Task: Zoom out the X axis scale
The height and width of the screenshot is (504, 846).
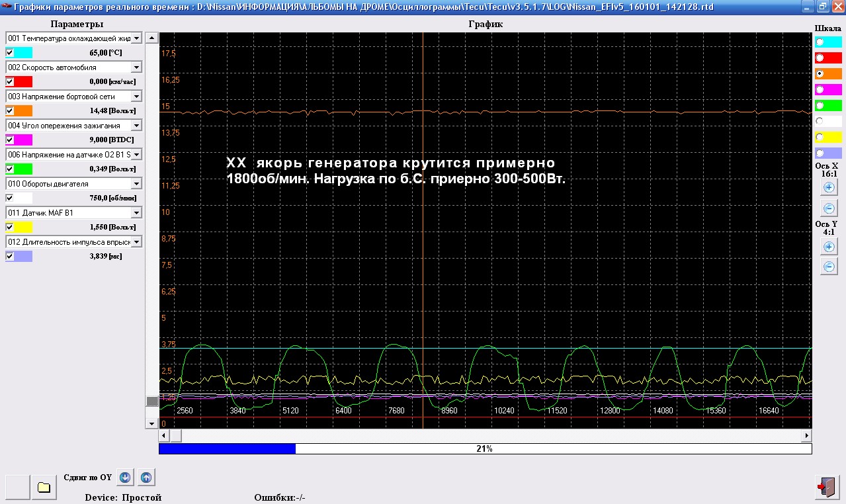Action: [x=828, y=208]
